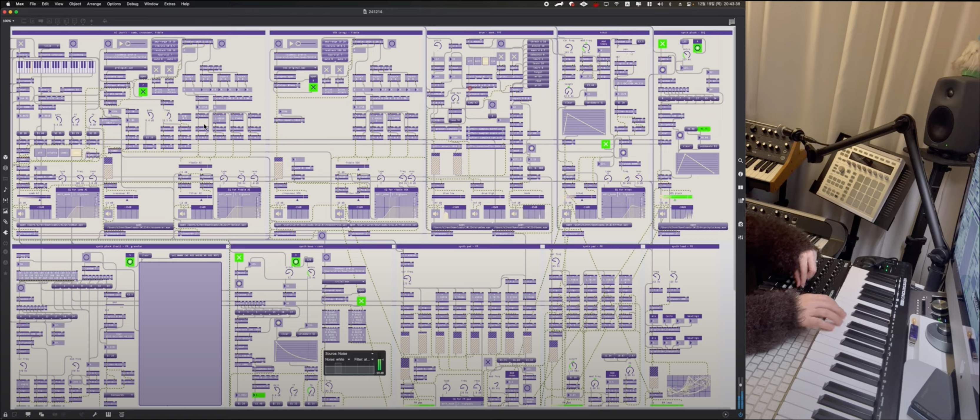
Task: Click the large text box in synth pluck text
Action: point(180,334)
